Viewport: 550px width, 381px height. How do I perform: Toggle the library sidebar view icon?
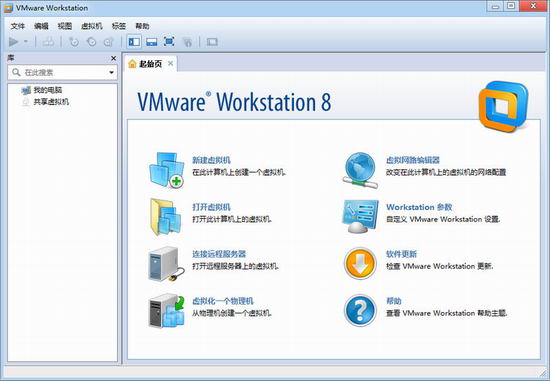pyautogui.click(x=134, y=42)
